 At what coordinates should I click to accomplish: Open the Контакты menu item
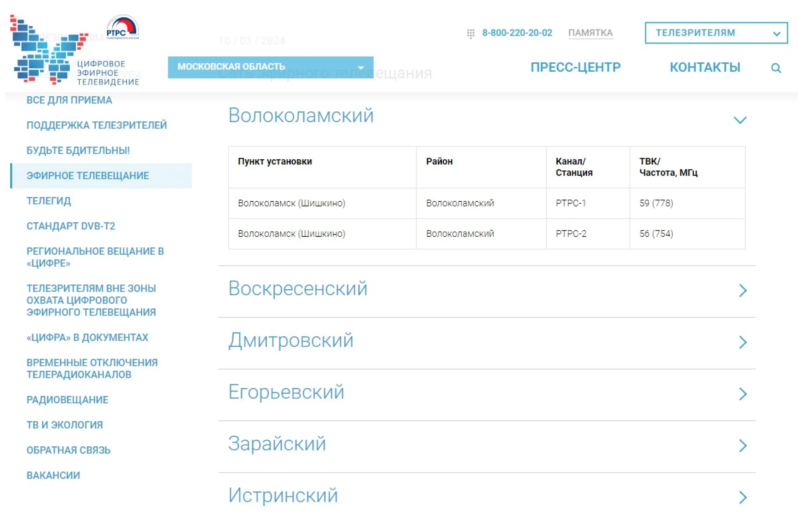705,67
